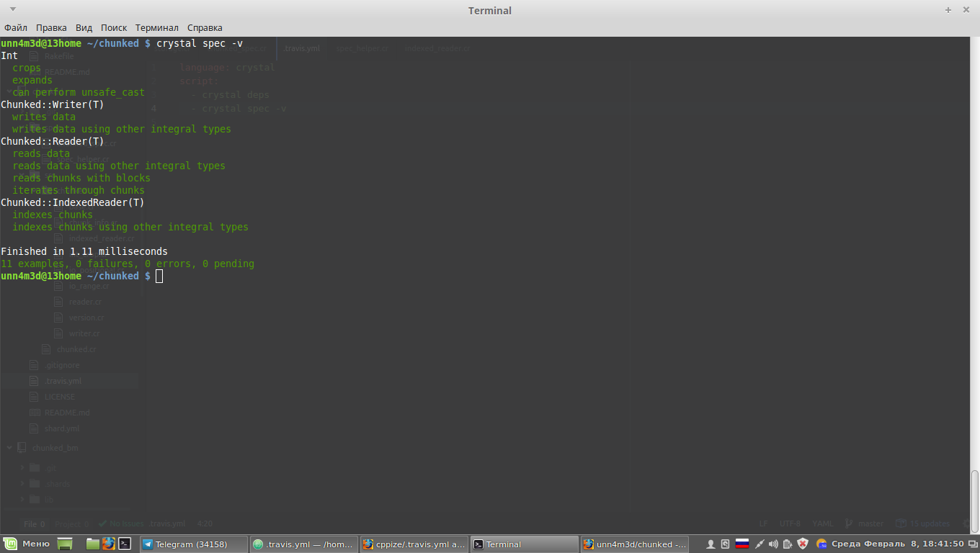The height and width of the screenshot is (553, 980).
Task: Open the Файл menu
Action: click(16, 27)
